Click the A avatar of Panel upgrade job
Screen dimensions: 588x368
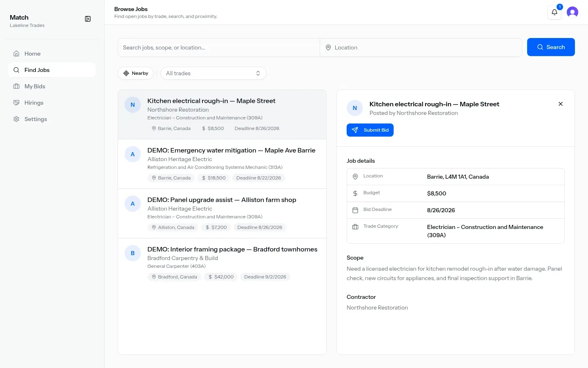tap(133, 204)
